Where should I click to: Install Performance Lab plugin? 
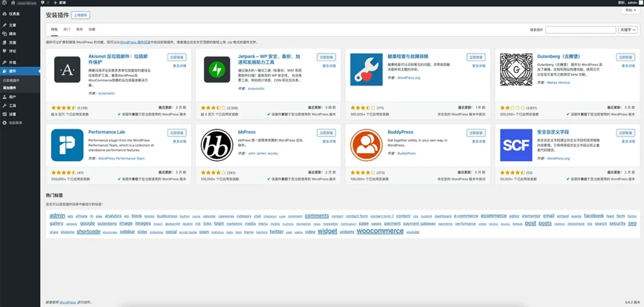[177, 133]
